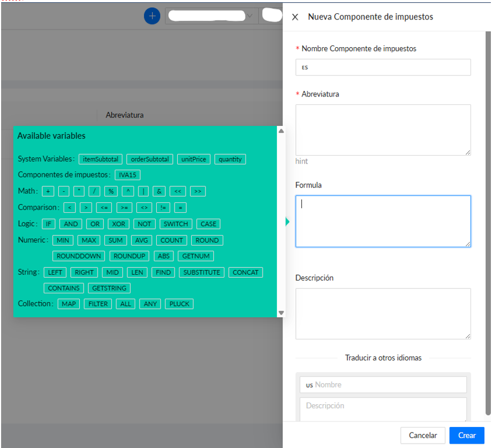Insert the GETNUM function

[x=196, y=256]
